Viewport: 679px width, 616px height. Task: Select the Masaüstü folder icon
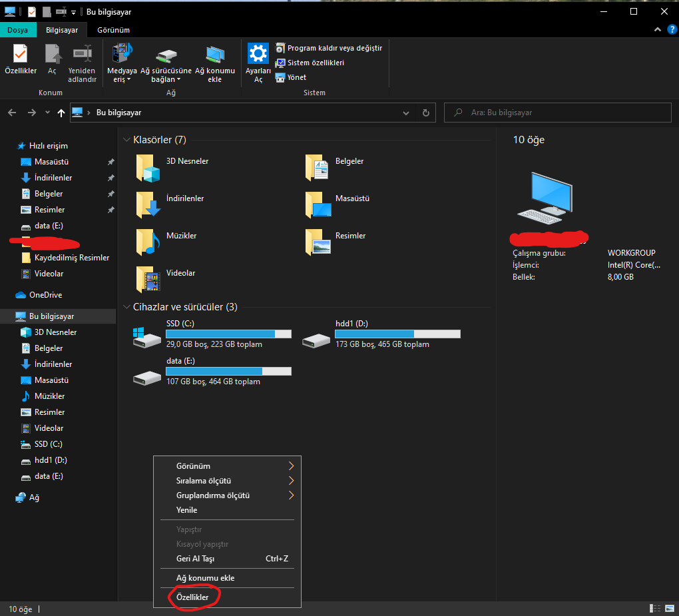[x=318, y=205]
